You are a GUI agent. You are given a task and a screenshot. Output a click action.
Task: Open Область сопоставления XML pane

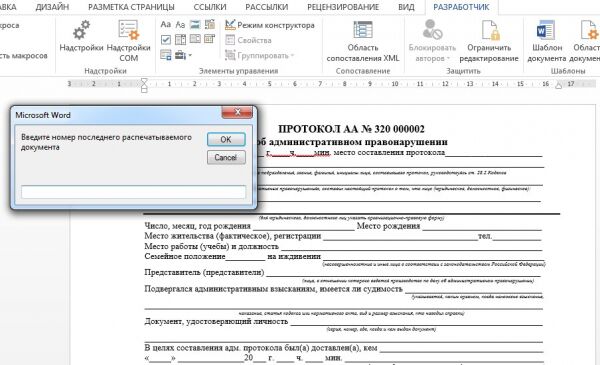pyautogui.click(x=363, y=41)
